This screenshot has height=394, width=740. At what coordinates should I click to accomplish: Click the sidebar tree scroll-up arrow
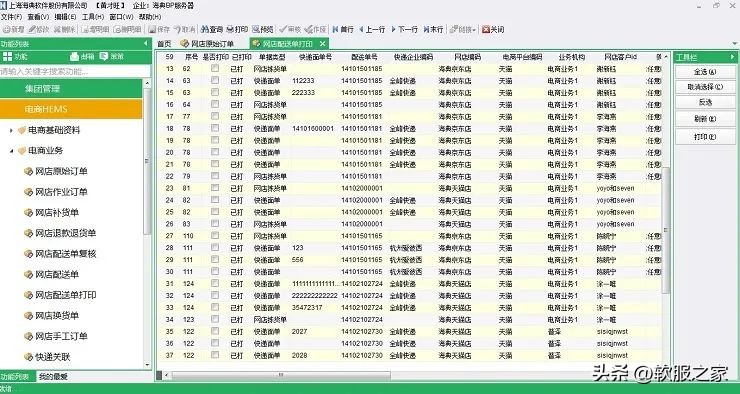pos(147,84)
